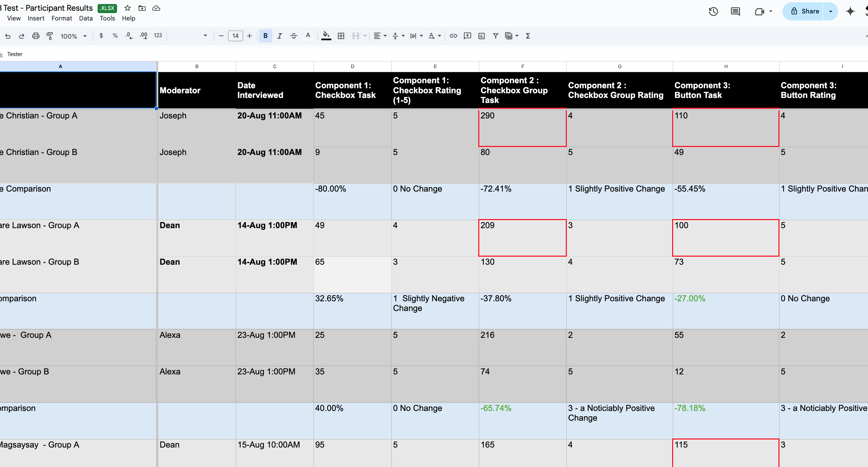868x467 pixels.
Task: Select cell with value 290
Action: 523,128
